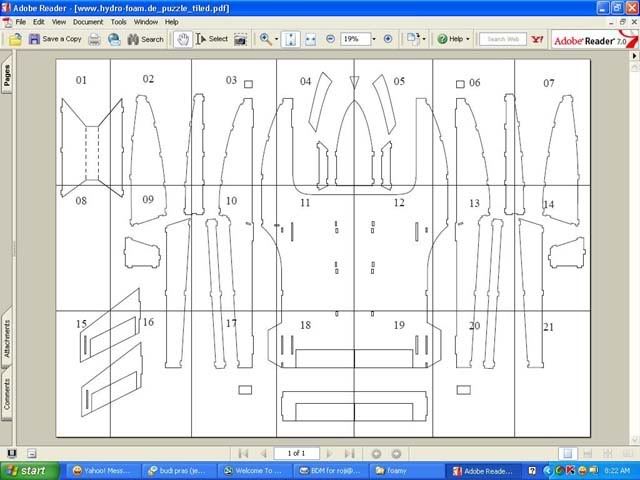Viewport: 640px width, 480px height.
Task: Switch to Yahoo! Messenger taskbar item
Action: click(x=102, y=471)
